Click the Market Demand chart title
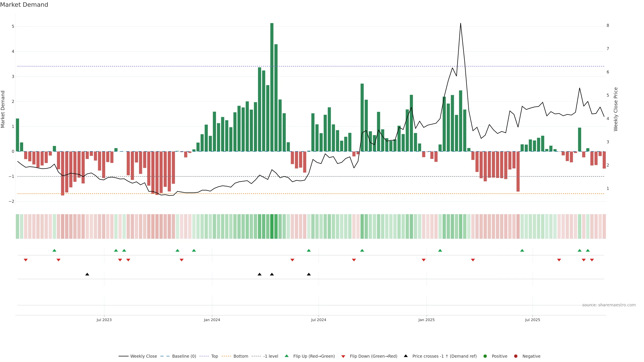 (x=24, y=5)
